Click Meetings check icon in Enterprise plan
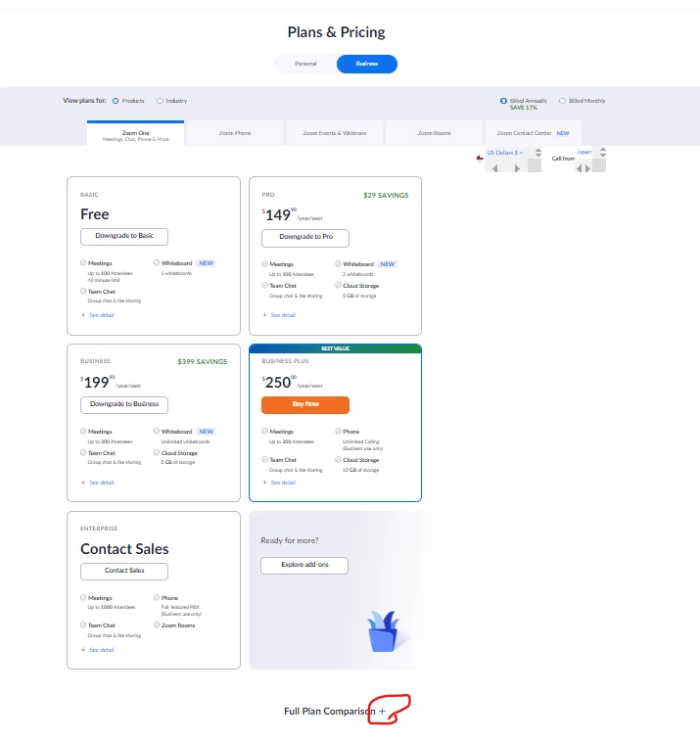This screenshot has width=700, height=740. [x=83, y=597]
